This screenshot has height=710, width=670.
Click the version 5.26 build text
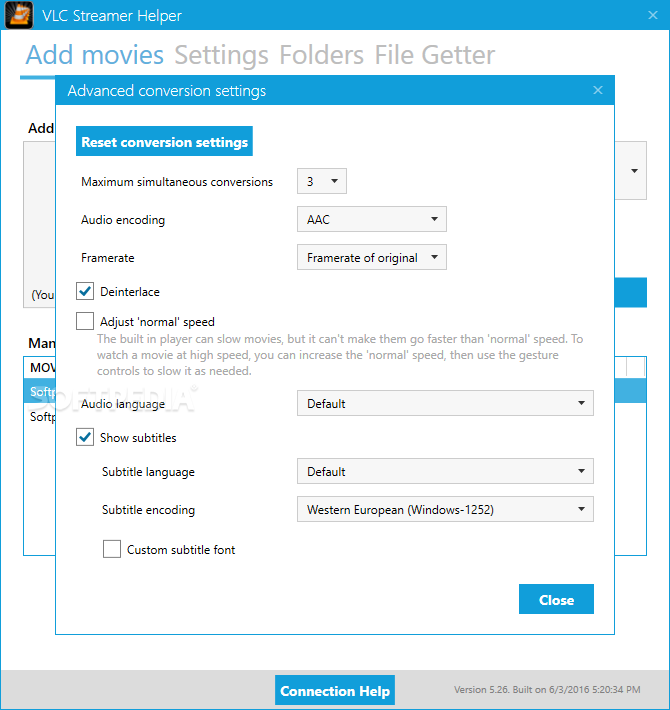(547, 690)
